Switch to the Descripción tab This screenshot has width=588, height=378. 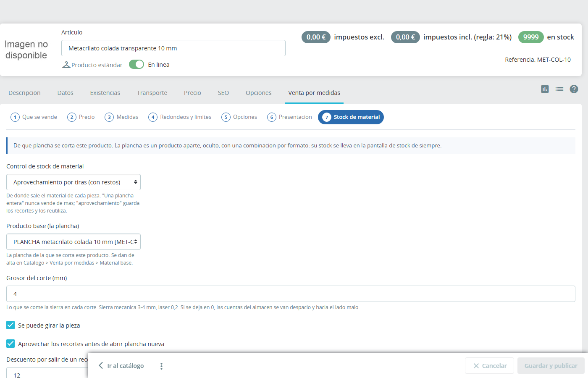[24, 93]
